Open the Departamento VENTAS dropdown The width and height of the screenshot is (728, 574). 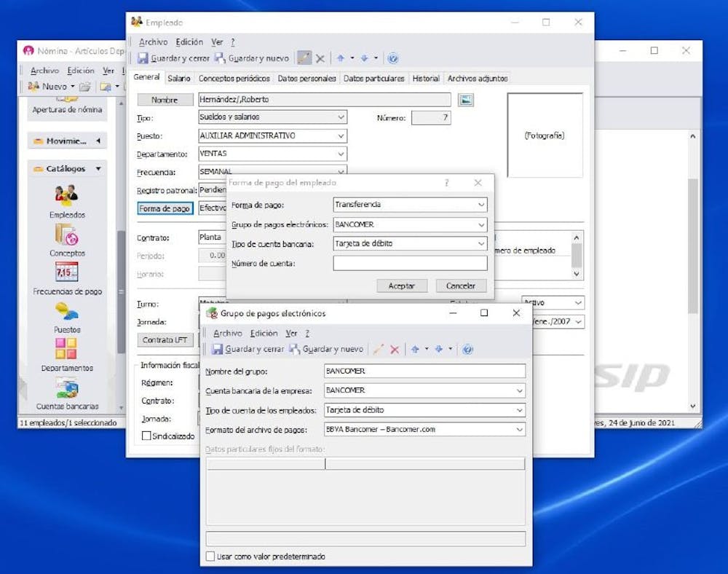click(x=341, y=154)
